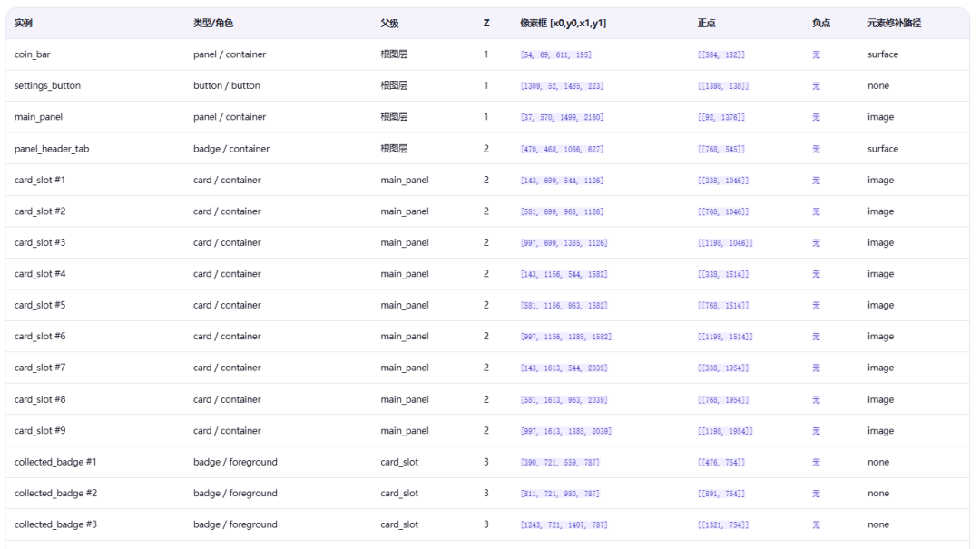The width and height of the screenshot is (980, 549).
Task: Select the collected_badge #3 name
Action: [55, 524]
